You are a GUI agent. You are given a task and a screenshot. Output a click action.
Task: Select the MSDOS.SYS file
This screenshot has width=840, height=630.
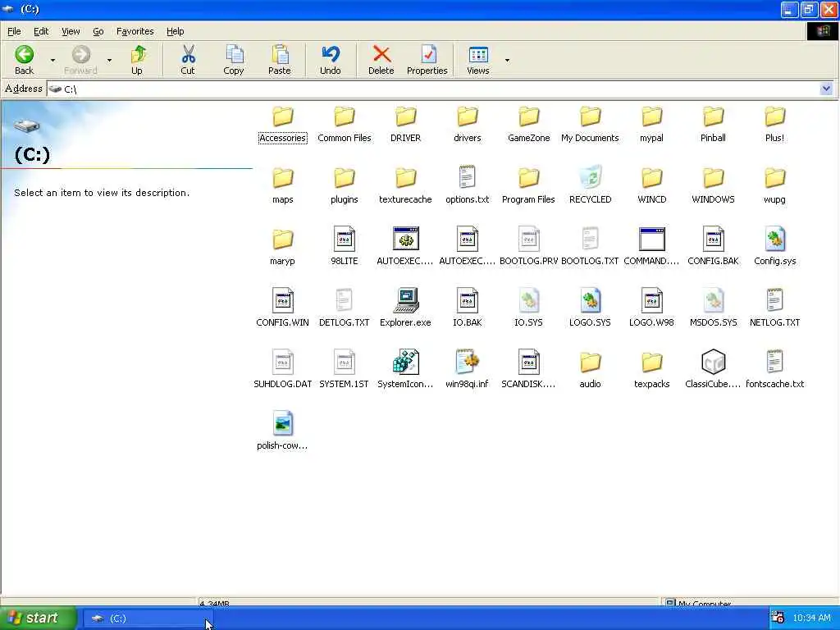(714, 308)
